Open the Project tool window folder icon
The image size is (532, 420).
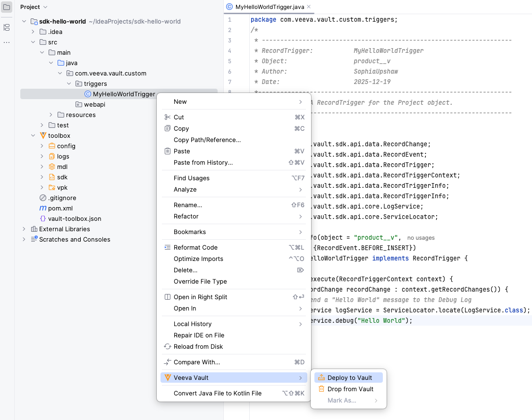coord(7,7)
